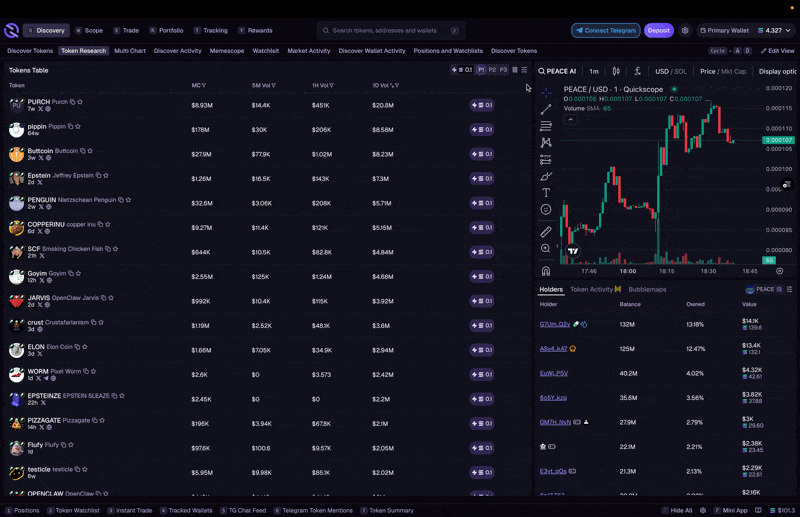Open Tokens Table column settings icon
The height and width of the screenshot is (517, 800).
(524, 70)
